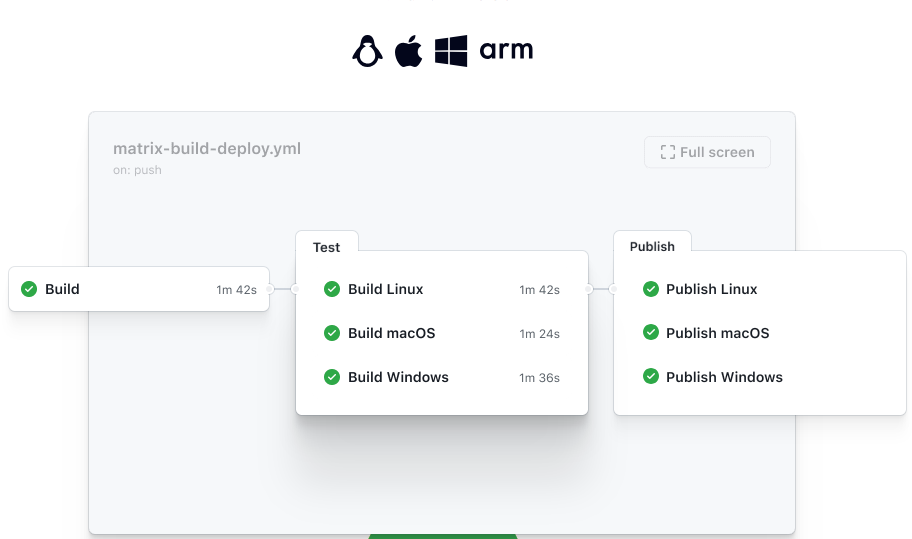Viewport: 912px width, 539px height.
Task: Click Publish Linux green check icon
Action: click(x=651, y=289)
